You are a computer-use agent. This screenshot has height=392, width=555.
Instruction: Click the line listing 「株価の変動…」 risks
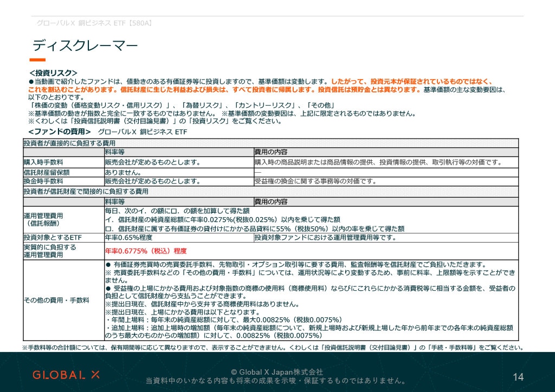[182, 106]
